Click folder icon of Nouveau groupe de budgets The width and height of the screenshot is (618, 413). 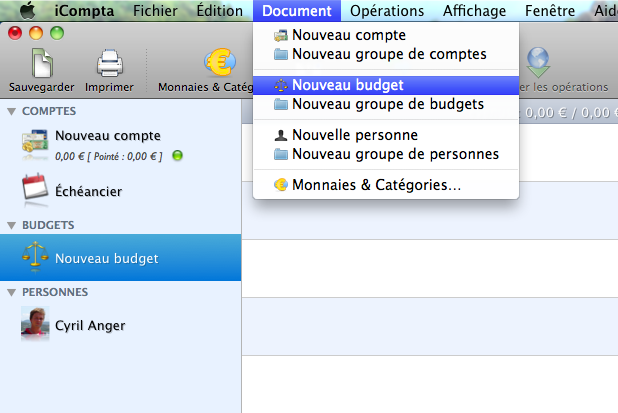281,104
